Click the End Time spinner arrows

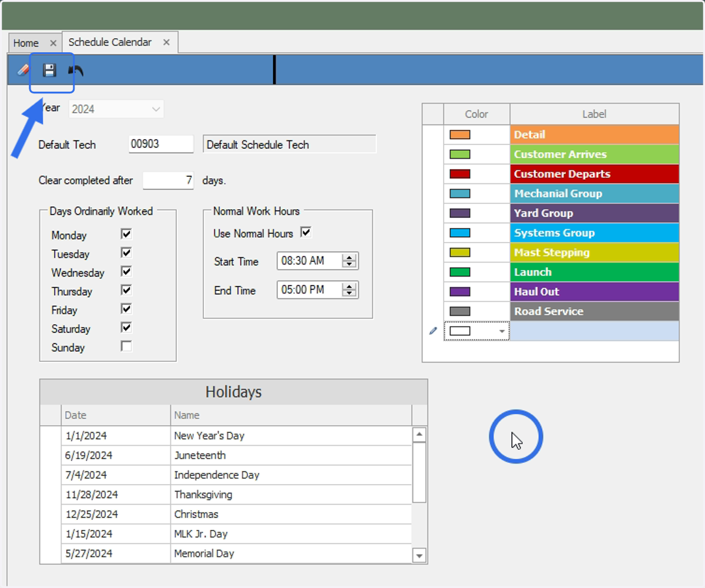(x=350, y=290)
